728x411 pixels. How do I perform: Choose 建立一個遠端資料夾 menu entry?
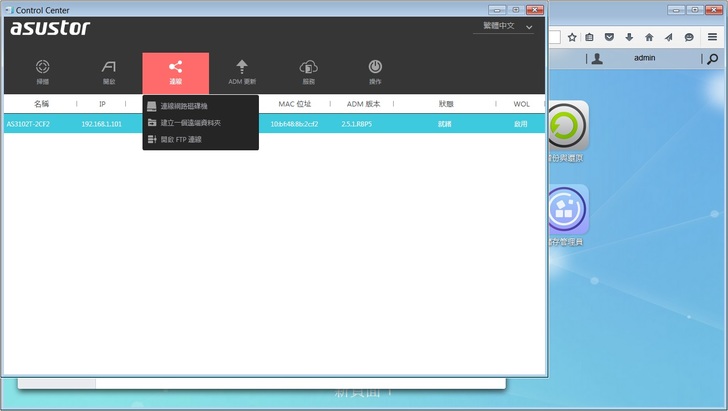coord(190,123)
